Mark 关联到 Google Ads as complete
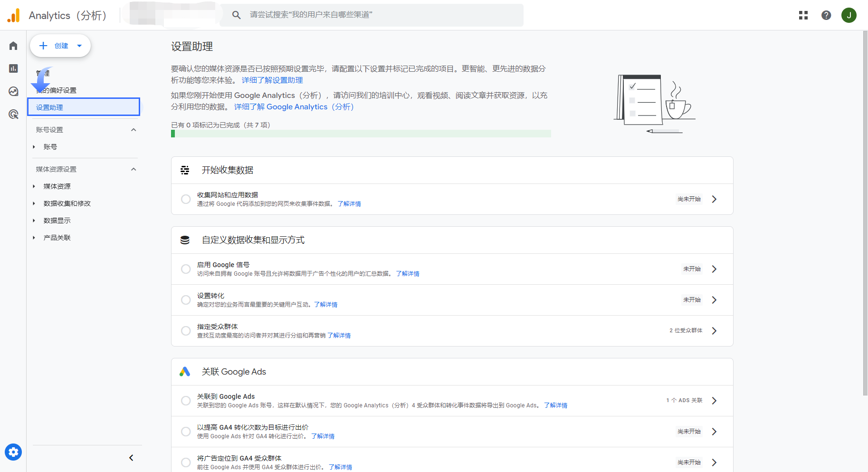Image resolution: width=868 pixels, height=472 pixels. (x=186, y=401)
